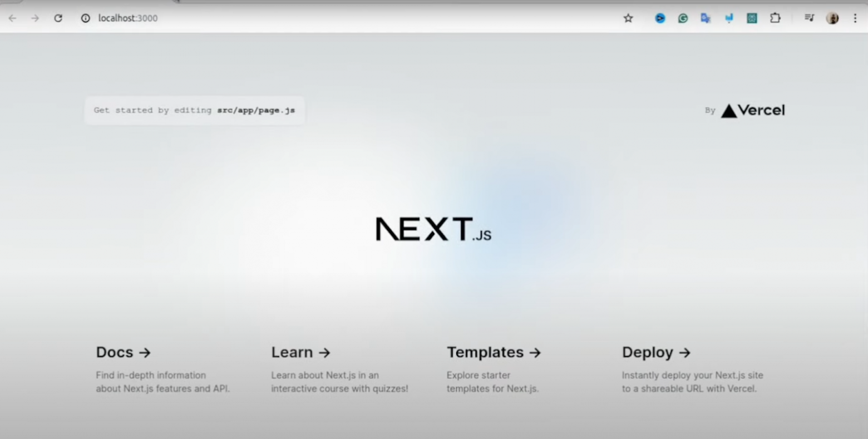Open the blue paper-plane extension

point(660,18)
